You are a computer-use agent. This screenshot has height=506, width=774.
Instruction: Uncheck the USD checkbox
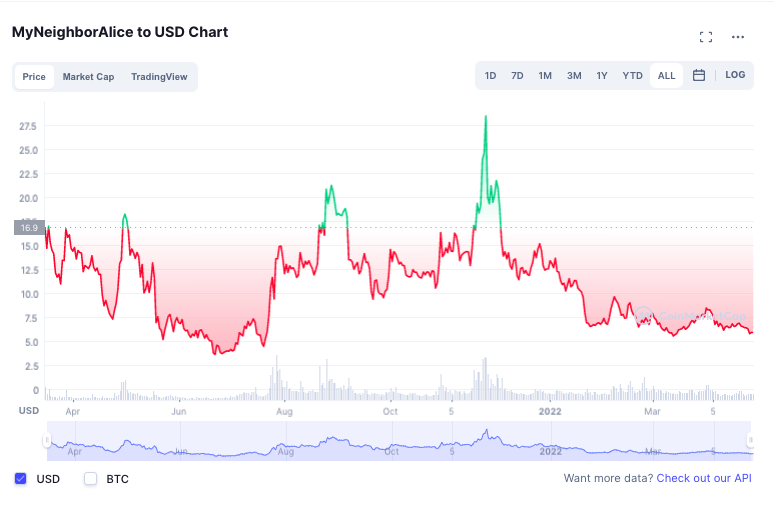tap(21, 478)
